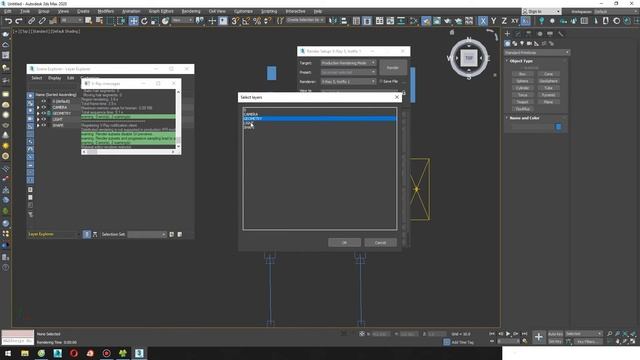Open the Render Setup toolbar icon
640x360 pixels.
pos(426,21)
